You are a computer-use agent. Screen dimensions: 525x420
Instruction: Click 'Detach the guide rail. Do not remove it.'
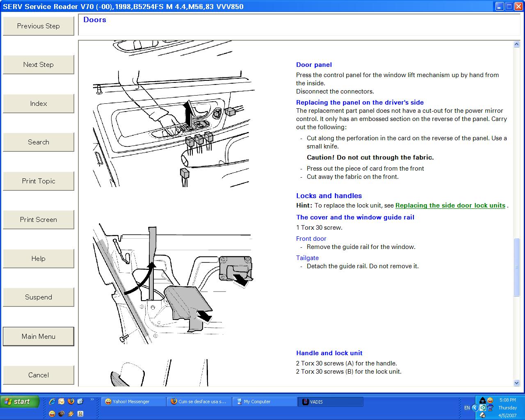pyautogui.click(x=363, y=266)
